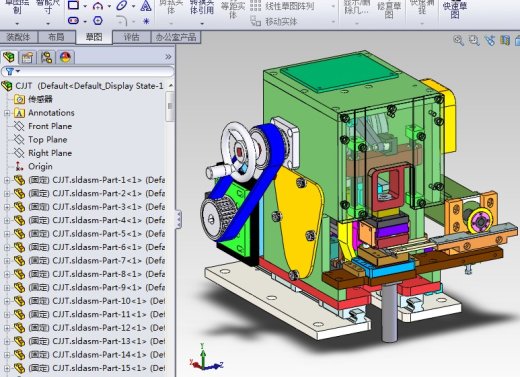This screenshot has height=377, width=520.
Task: Select the Corner Rectangle sketch tool
Action: pyautogui.click(x=73, y=5)
